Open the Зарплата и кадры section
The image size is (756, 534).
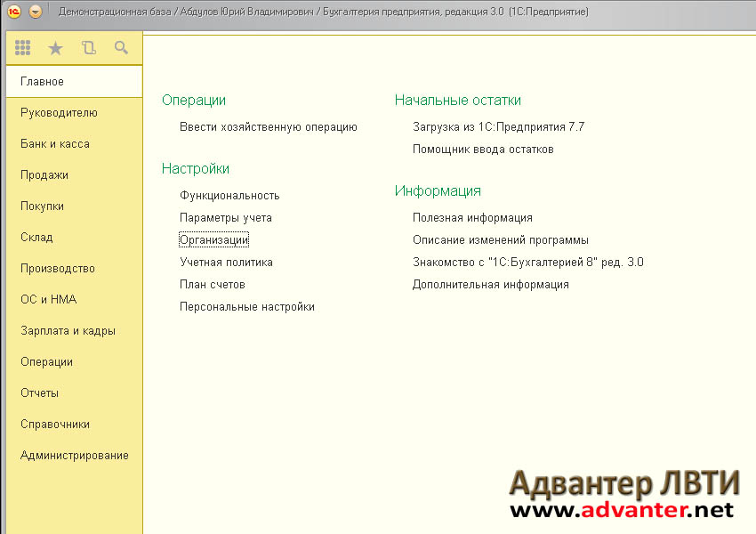pyautogui.click(x=74, y=330)
